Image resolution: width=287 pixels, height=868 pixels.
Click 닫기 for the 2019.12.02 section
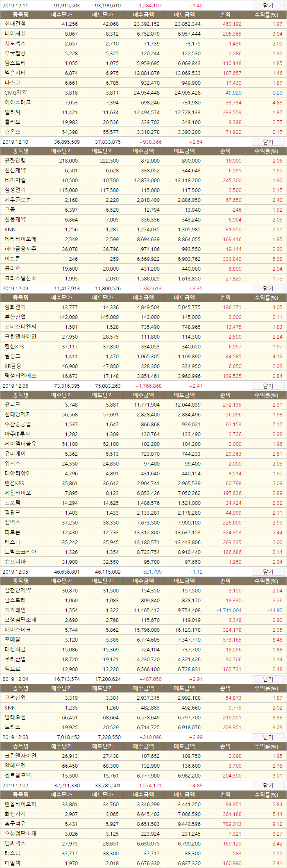pyautogui.click(x=268, y=785)
